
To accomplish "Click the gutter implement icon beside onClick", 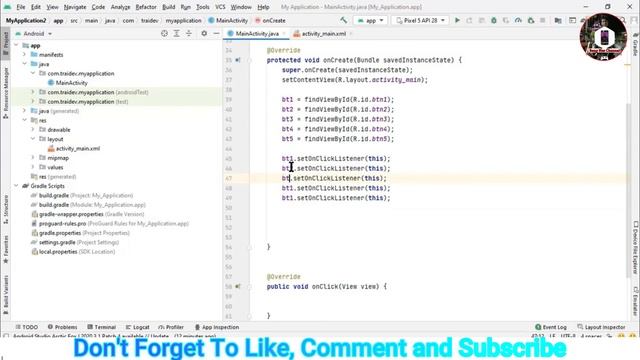I will pyautogui.click(x=238, y=287).
